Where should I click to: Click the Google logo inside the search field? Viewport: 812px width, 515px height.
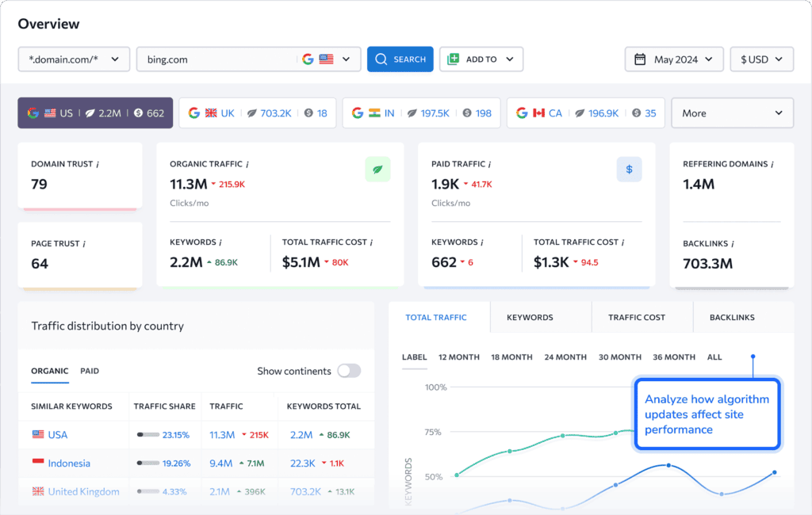tap(308, 59)
